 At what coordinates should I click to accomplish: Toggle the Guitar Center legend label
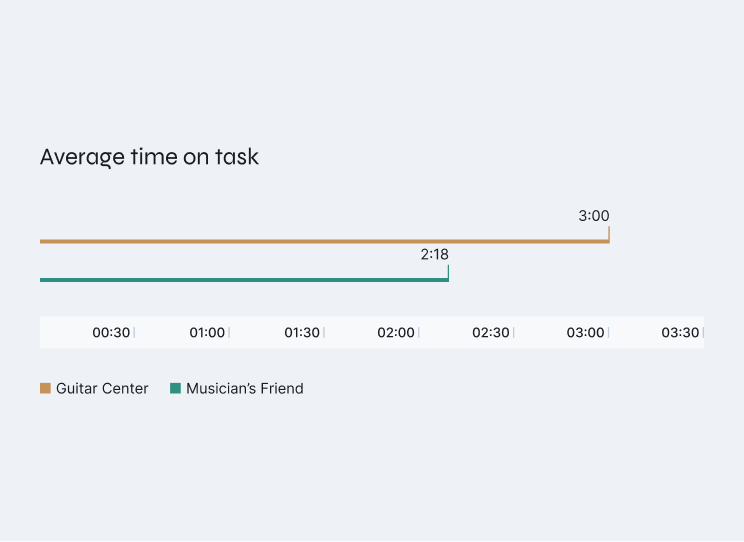point(102,389)
